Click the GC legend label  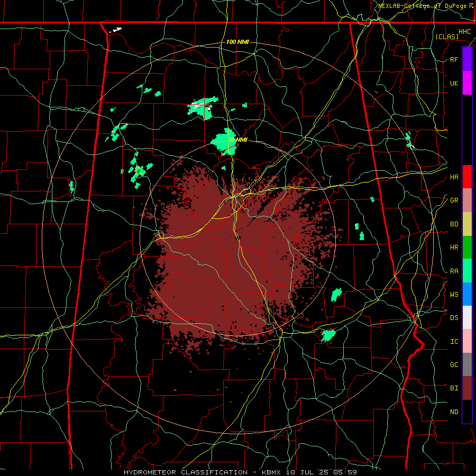(x=454, y=365)
